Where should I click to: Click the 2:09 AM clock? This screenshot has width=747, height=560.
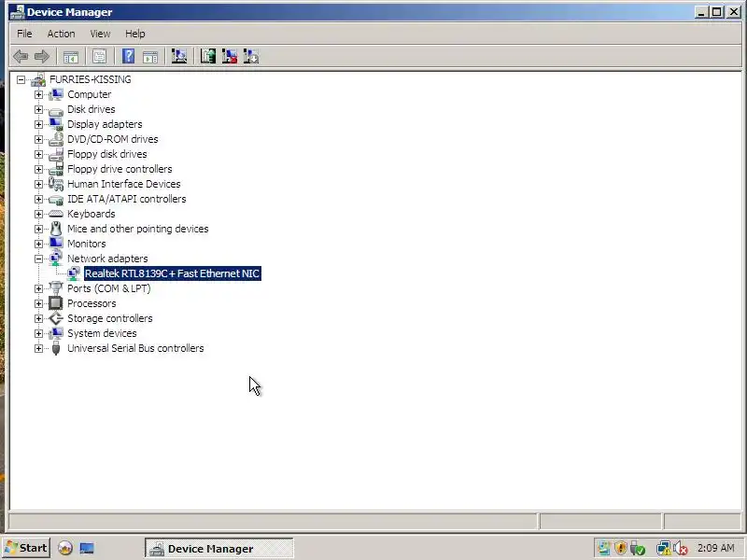tap(715, 548)
